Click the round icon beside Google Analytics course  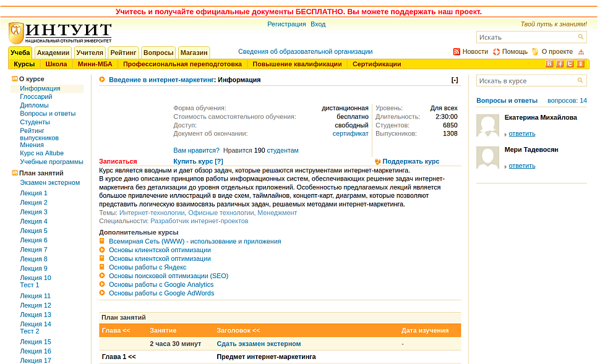[102, 284]
